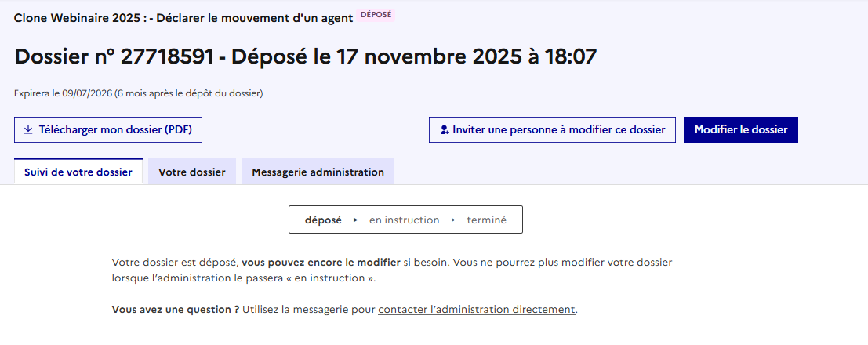The height and width of the screenshot is (345, 868).
Task: Click the pink DÉPOSÉ status badge
Action: (x=376, y=15)
